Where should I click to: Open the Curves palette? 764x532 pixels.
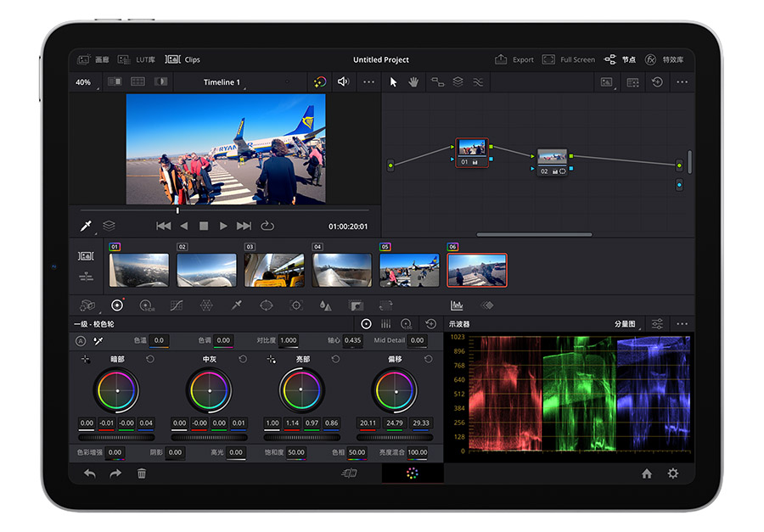point(177,305)
